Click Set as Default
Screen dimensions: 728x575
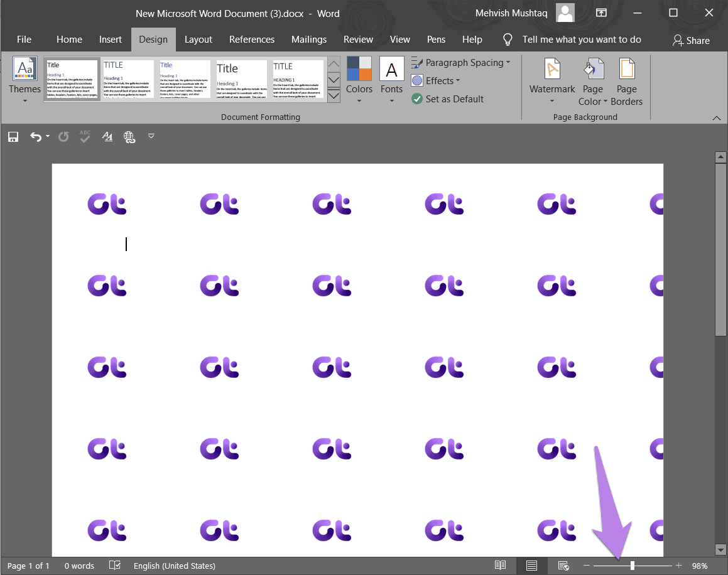point(448,99)
